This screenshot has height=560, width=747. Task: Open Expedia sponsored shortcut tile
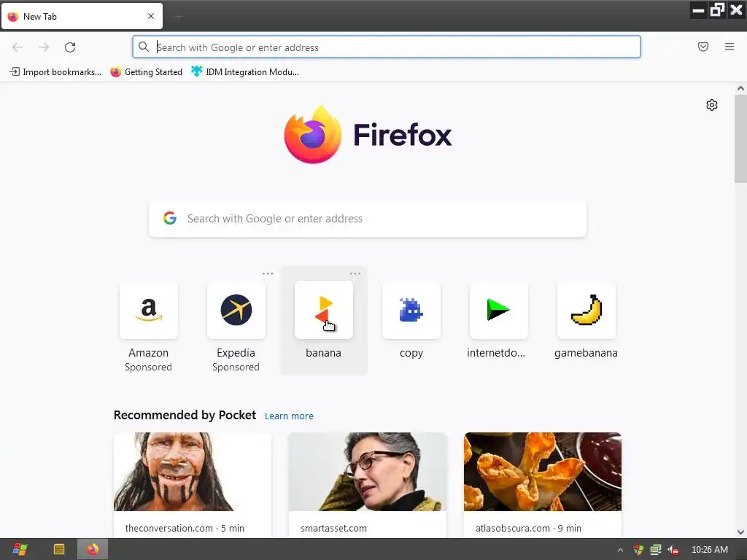[236, 311]
